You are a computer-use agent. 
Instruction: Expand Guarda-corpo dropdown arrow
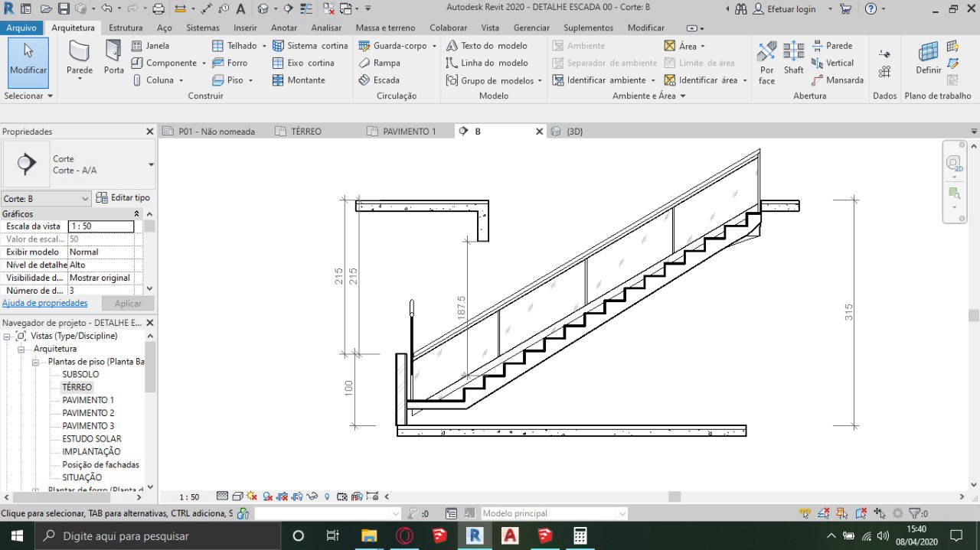[434, 46]
